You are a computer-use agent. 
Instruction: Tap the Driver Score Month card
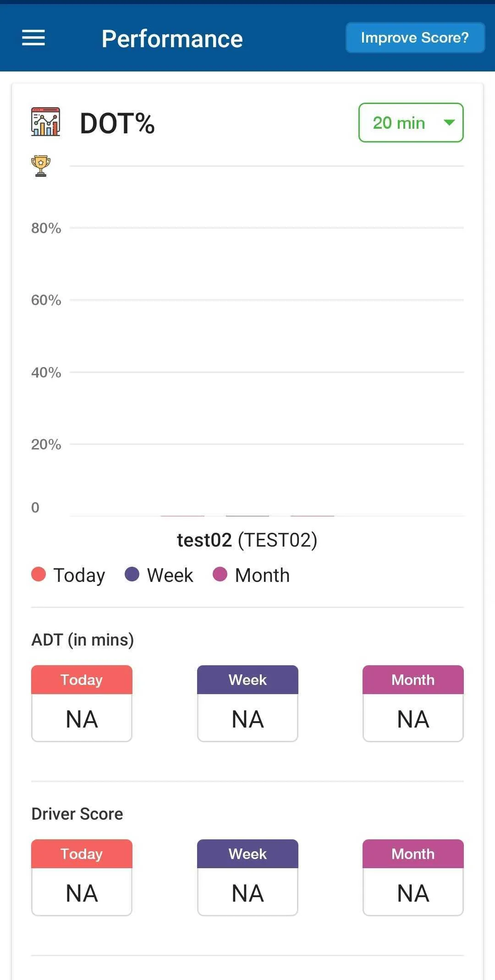pyautogui.click(x=413, y=877)
